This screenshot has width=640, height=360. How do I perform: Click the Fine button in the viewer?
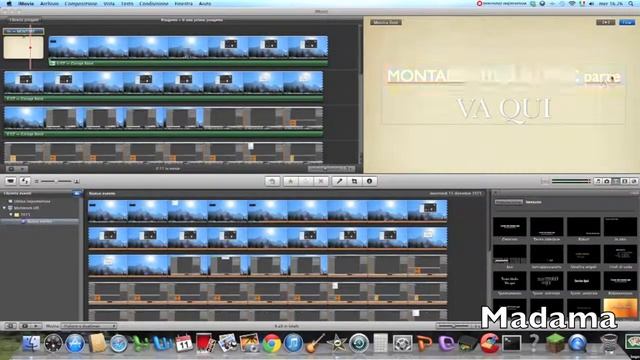(x=627, y=22)
